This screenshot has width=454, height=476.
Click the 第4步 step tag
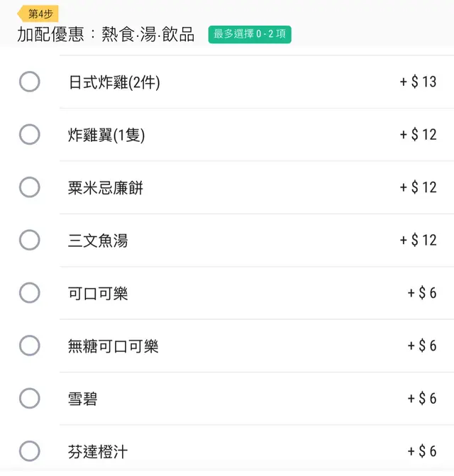tap(40, 13)
